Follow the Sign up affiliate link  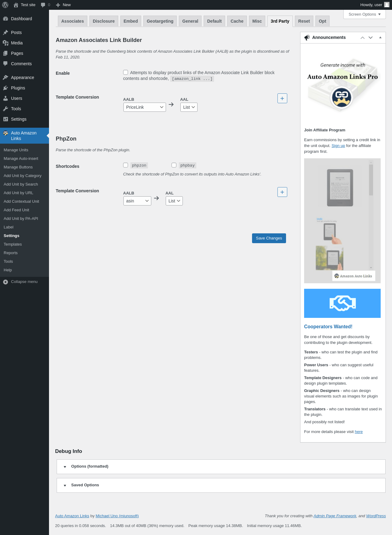tap(338, 146)
